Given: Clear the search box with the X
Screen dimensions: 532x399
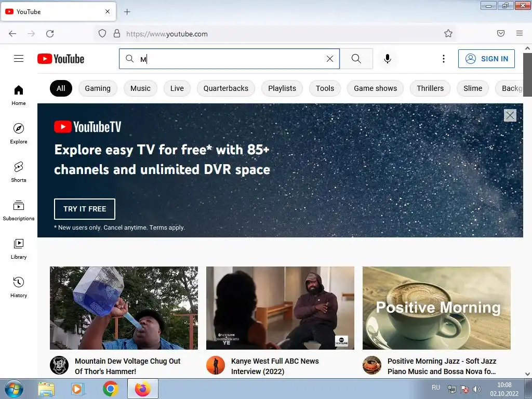Looking at the screenshot, I should click(330, 59).
